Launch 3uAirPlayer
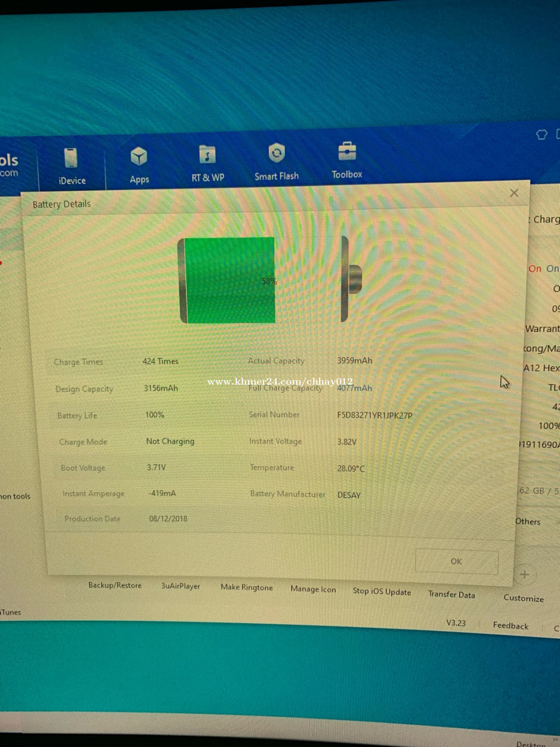The width and height of the screenshot is (560, 747). 181,586
